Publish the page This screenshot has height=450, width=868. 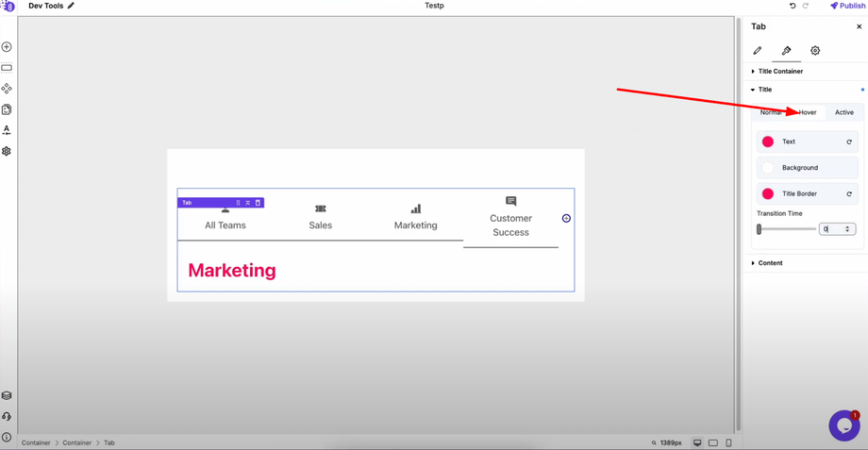pyautogui.click(x=847, y=6)
